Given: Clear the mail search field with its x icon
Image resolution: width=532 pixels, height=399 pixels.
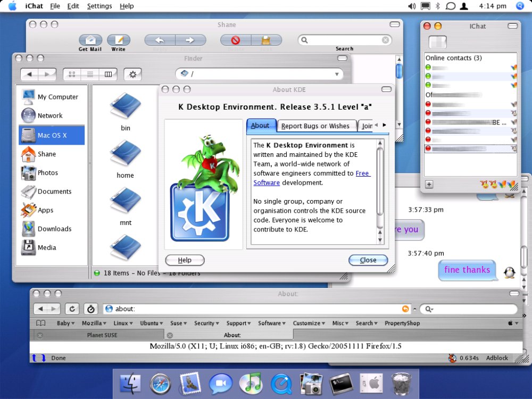Looking at the screenshot, I should (385, 40).
